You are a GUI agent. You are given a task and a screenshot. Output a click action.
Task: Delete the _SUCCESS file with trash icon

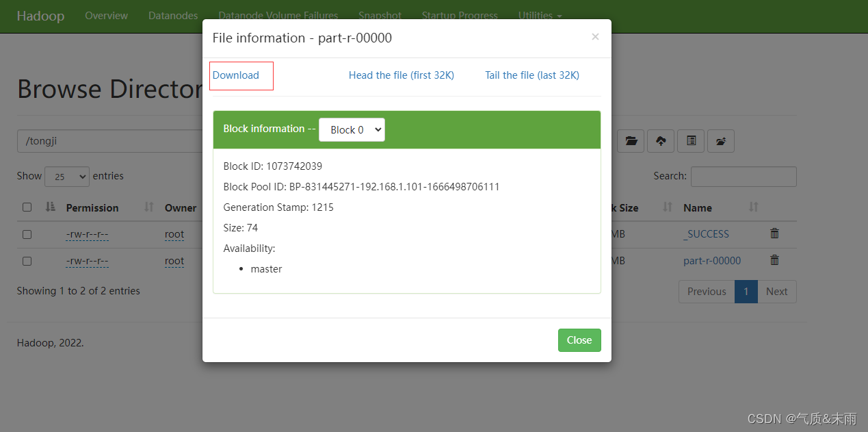click(774, 233)
